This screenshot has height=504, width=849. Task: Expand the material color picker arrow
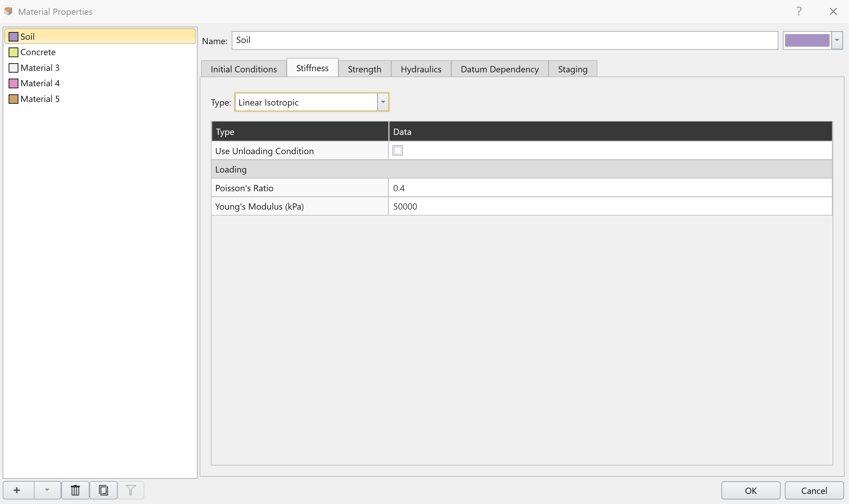837,40
